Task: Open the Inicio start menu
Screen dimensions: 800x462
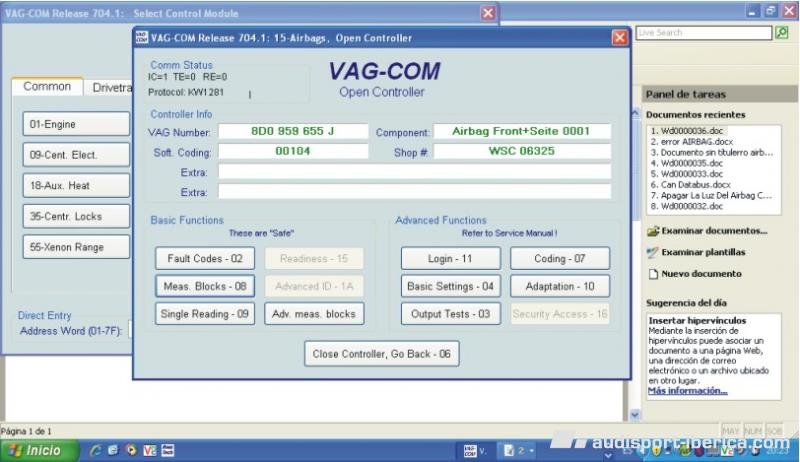Action: (39, 450)
